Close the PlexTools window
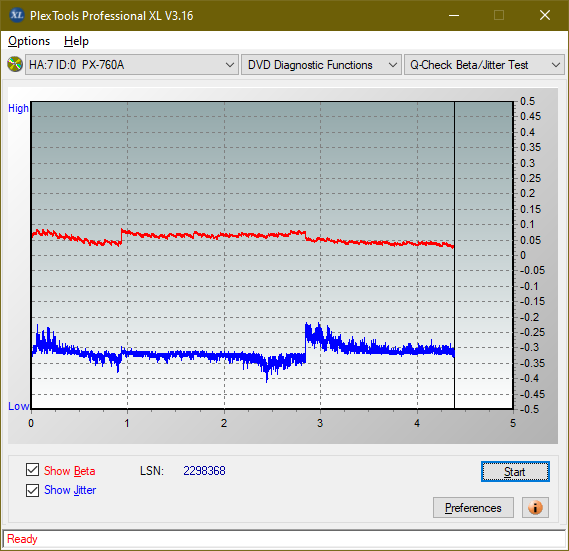 545,15
